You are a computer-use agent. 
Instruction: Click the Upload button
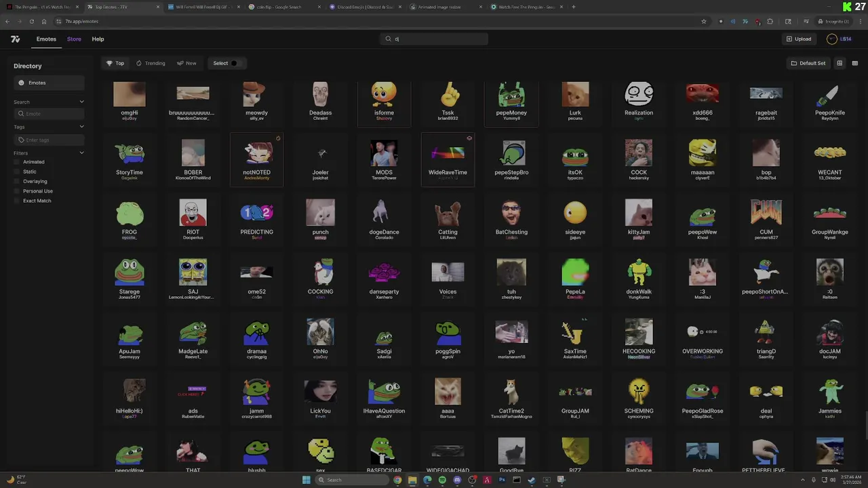point(799,39)
